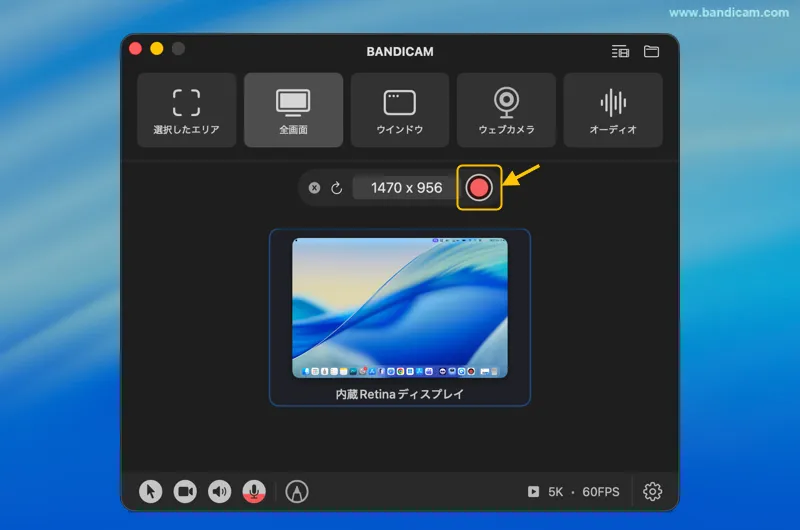Image resolution: width=800 pixels, height=530 pixels.
Task: Select the 選択したエリア capture mode
Action: (186, 110)
